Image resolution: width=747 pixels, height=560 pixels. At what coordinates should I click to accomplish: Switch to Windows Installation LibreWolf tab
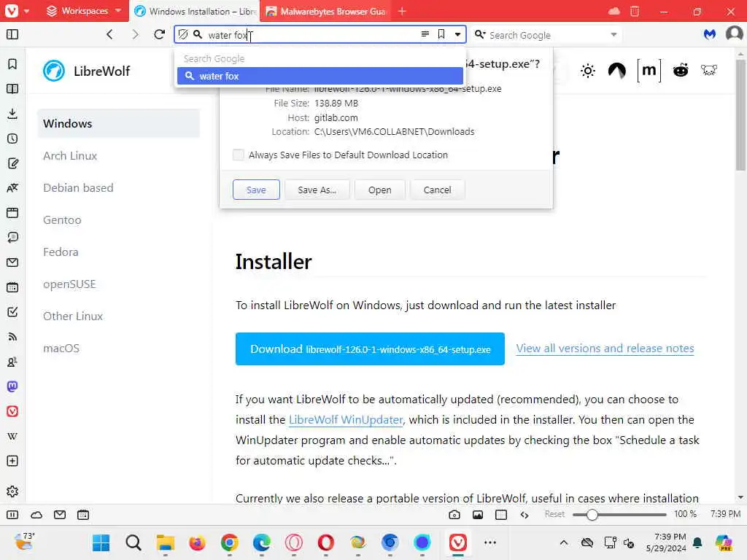tap(195, 12)
